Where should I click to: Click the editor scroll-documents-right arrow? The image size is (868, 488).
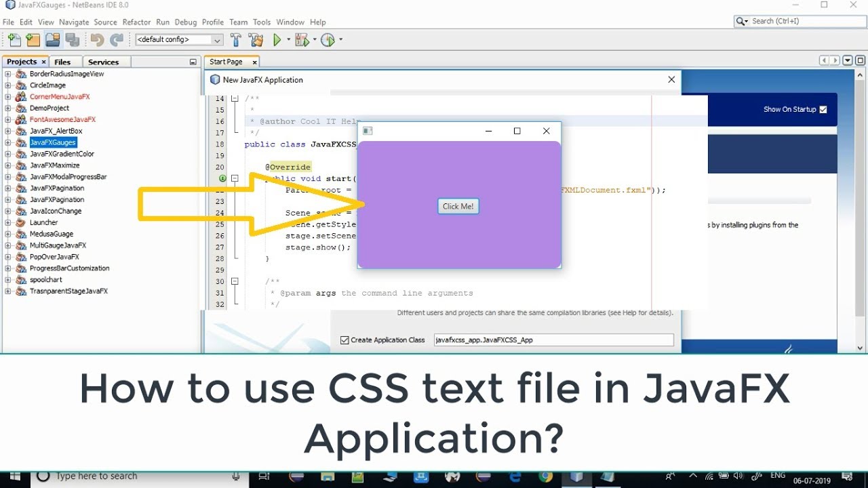click(x=835, y=60)
